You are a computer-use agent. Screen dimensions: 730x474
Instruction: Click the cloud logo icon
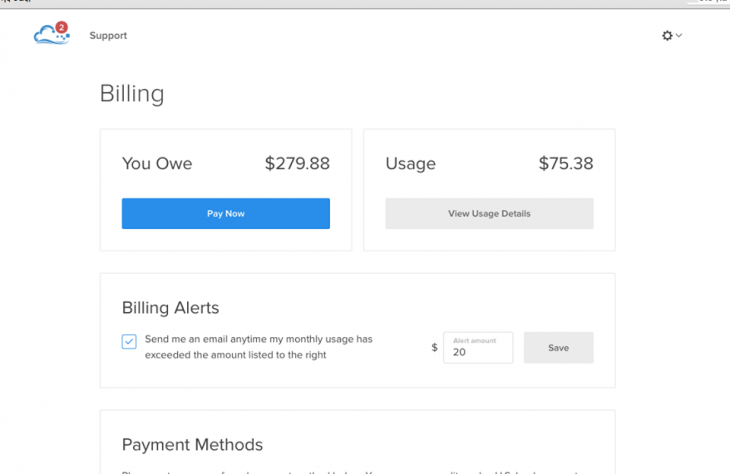pos(51,34)
